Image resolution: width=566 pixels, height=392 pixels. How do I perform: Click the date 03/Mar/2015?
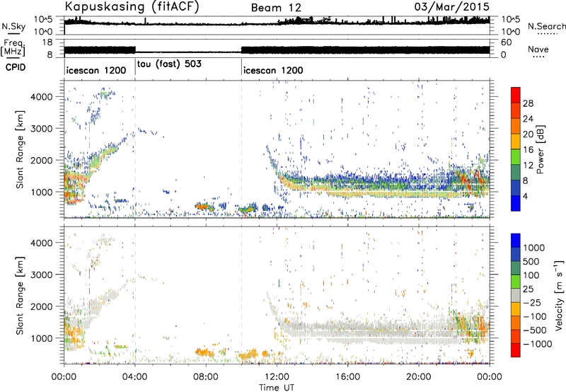(x=452, y=7)
